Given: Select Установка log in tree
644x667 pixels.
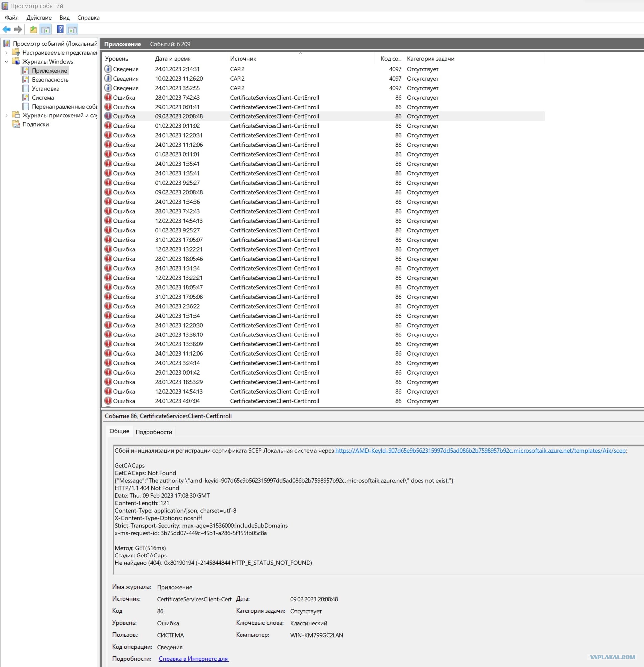Looking at the screenshot, I should [46, 88].
